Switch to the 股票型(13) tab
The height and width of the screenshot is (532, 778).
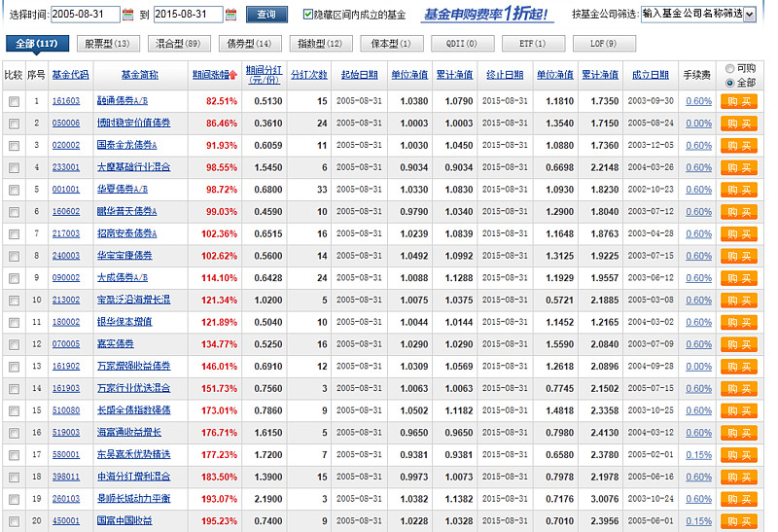pos(106,44)
